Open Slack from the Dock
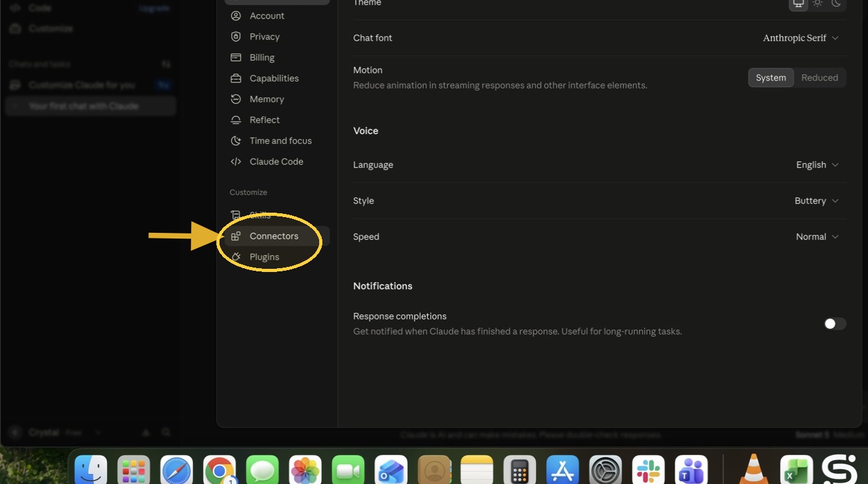Screen dimensions: 868x484 (x=648, y=470)
